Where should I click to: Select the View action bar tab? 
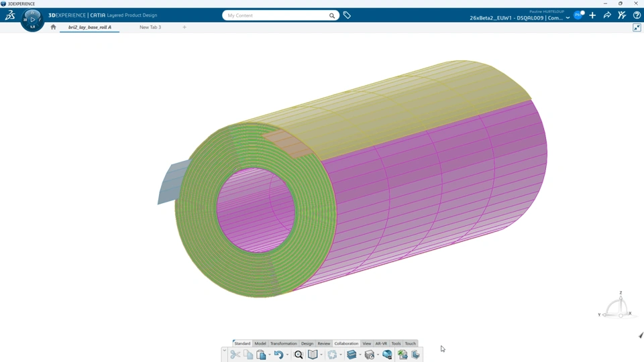[x=367, y=343]
